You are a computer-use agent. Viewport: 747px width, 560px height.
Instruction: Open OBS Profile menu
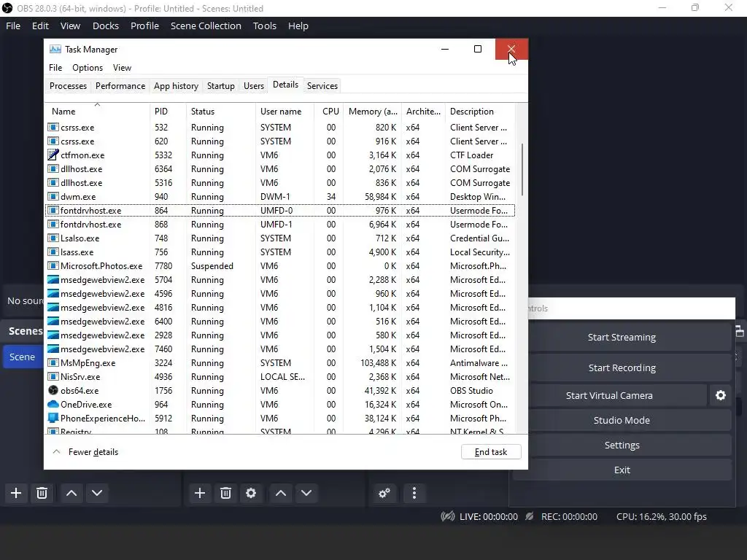[x=145, y=26]
